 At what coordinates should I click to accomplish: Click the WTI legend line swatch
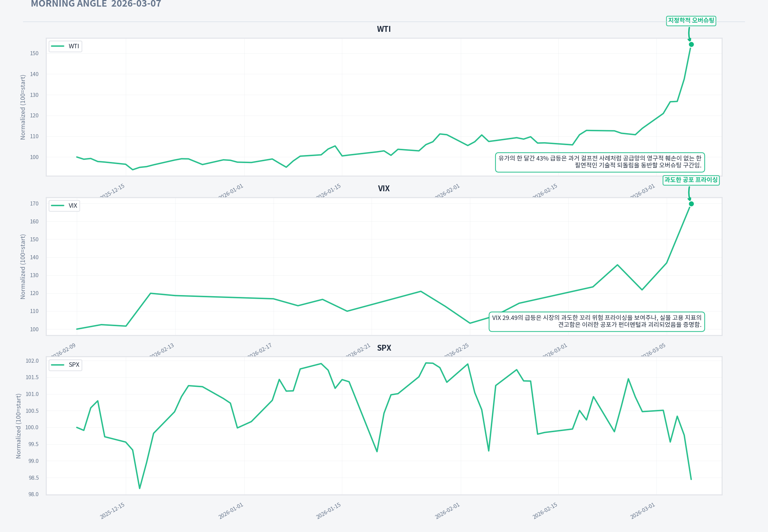click(x=58, y=46)
